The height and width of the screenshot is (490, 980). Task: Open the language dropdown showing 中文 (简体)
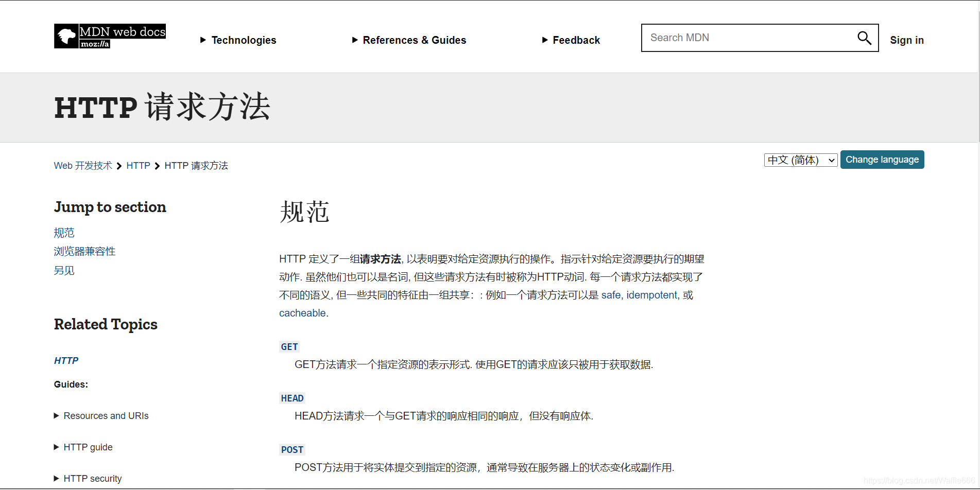tap(801, 160)
